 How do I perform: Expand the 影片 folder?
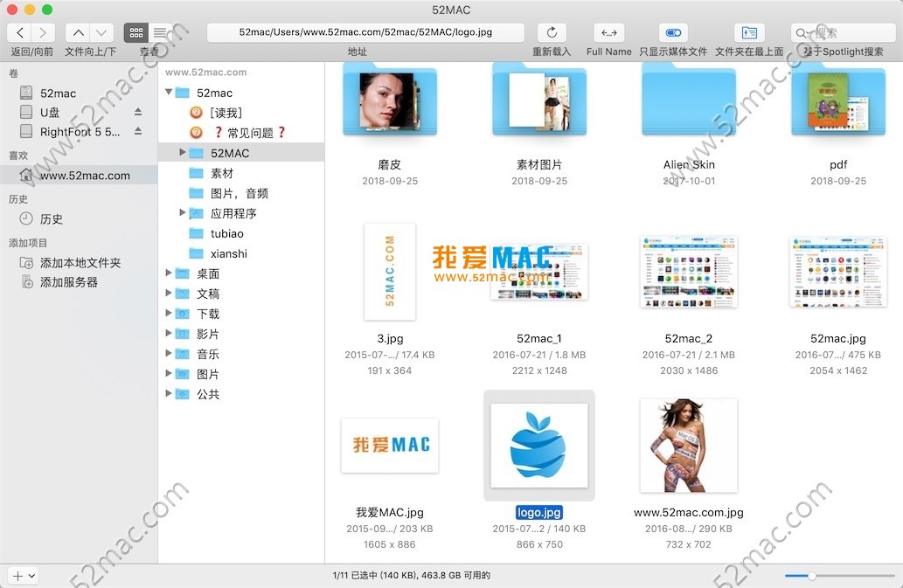169,333
